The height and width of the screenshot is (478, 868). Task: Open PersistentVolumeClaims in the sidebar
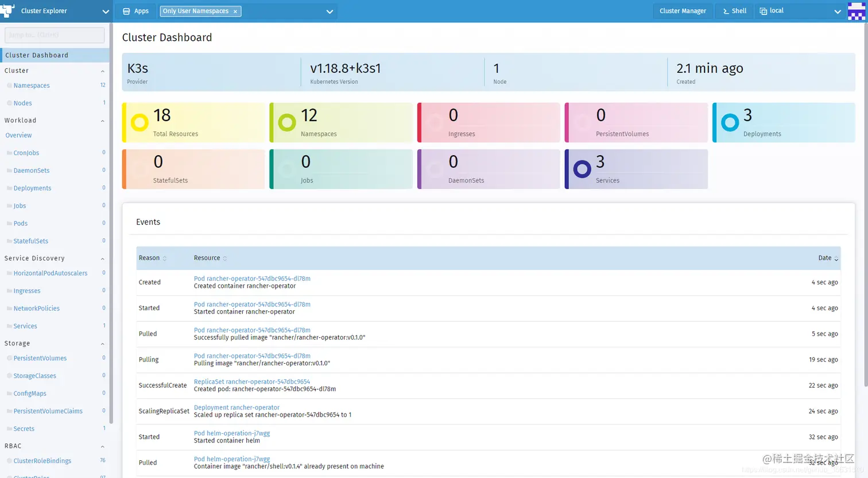coord(48,411)
